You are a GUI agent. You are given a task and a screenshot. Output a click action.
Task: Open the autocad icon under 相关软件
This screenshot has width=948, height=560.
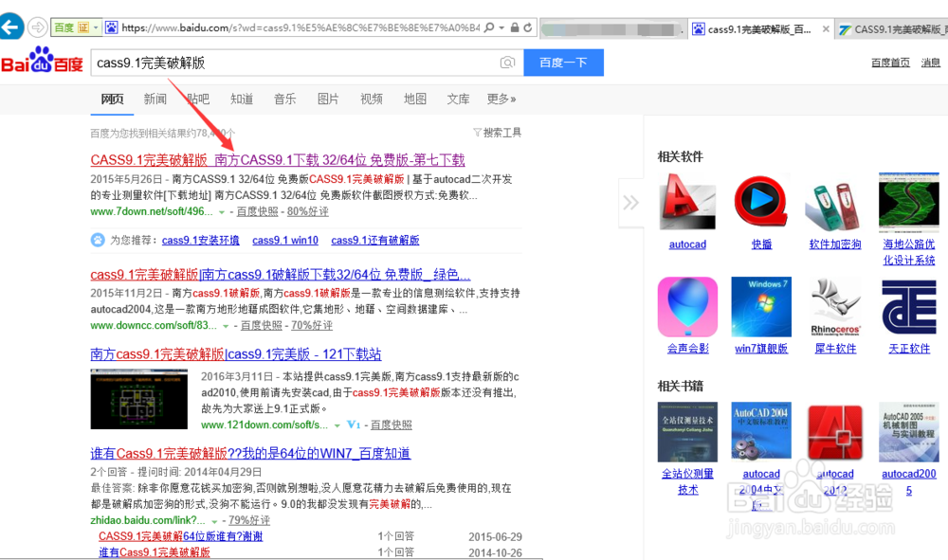(x=686, y=202)
